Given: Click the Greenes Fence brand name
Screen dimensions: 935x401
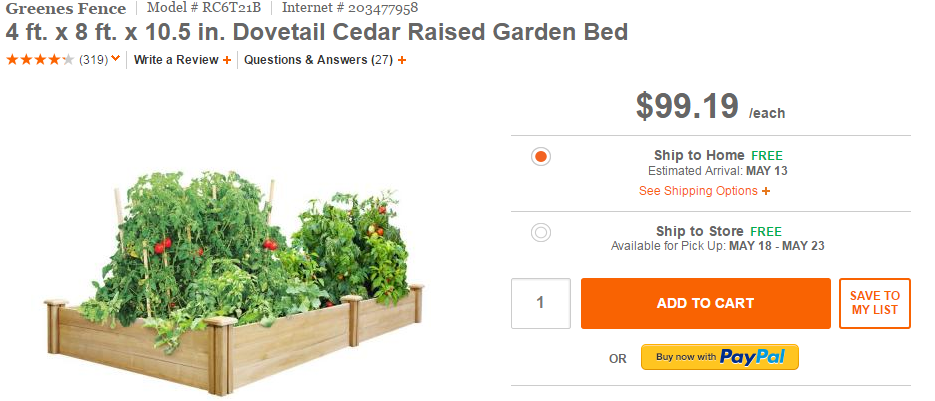Looking at the screenshot, I should click(66, 9).
